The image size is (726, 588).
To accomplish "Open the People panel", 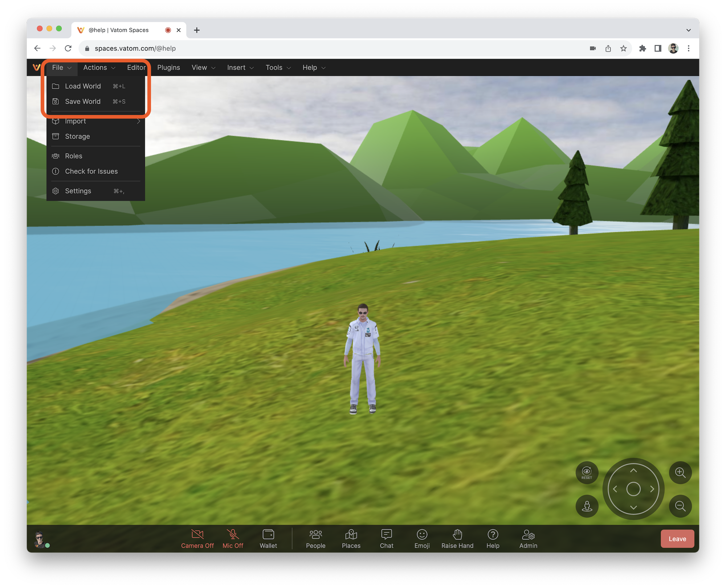I will tap(316, 539).
